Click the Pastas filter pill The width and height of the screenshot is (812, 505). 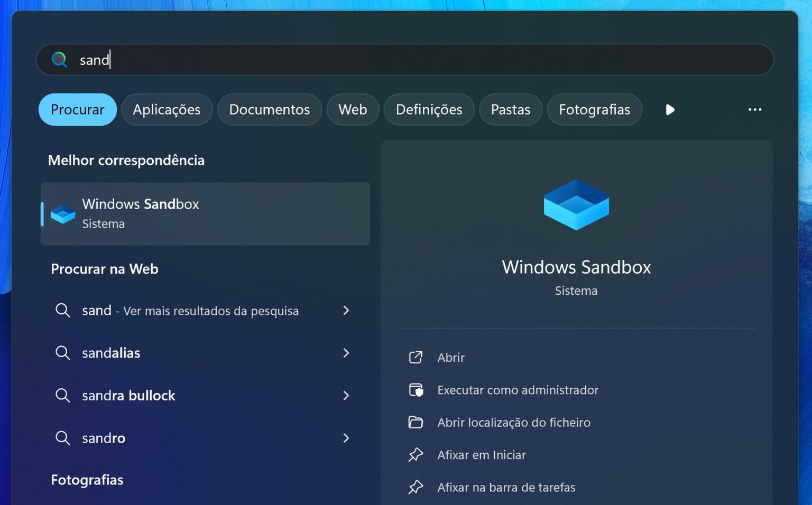(x=510, y=109)
